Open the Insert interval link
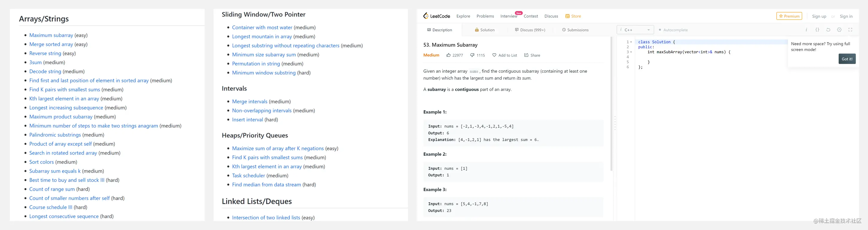 click(x=247, y=119)
